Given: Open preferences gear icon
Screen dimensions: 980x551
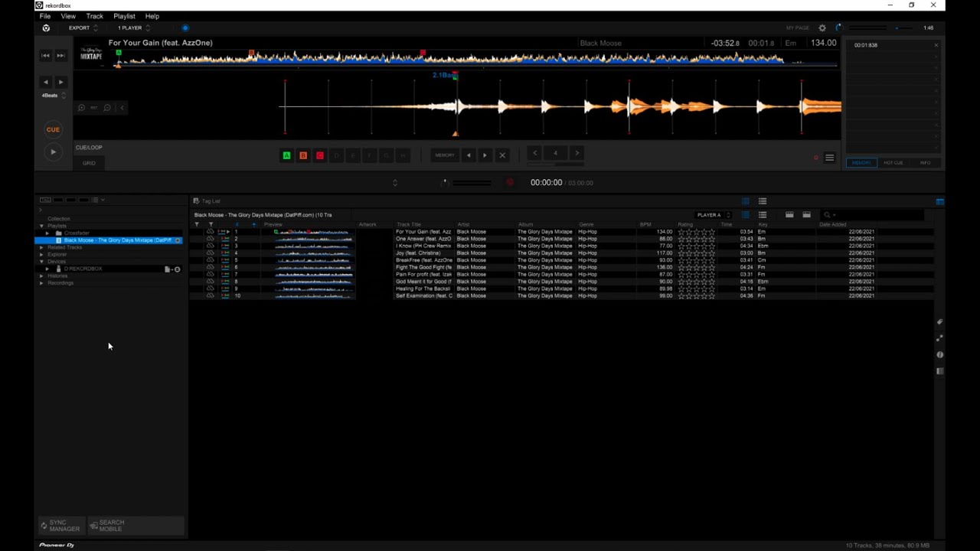Looking at the screenshot, I should 822,28.
